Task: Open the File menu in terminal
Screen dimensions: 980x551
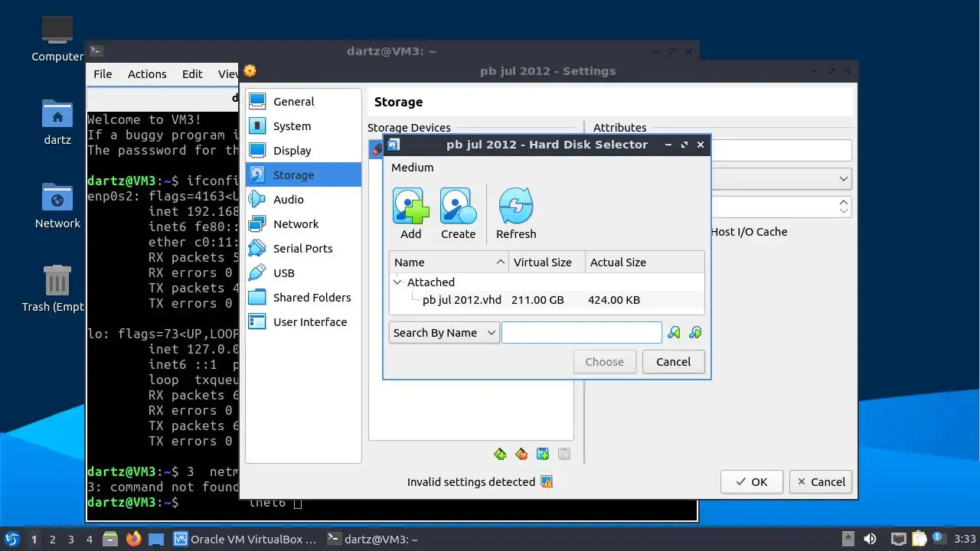Action: tap(103, 74)
